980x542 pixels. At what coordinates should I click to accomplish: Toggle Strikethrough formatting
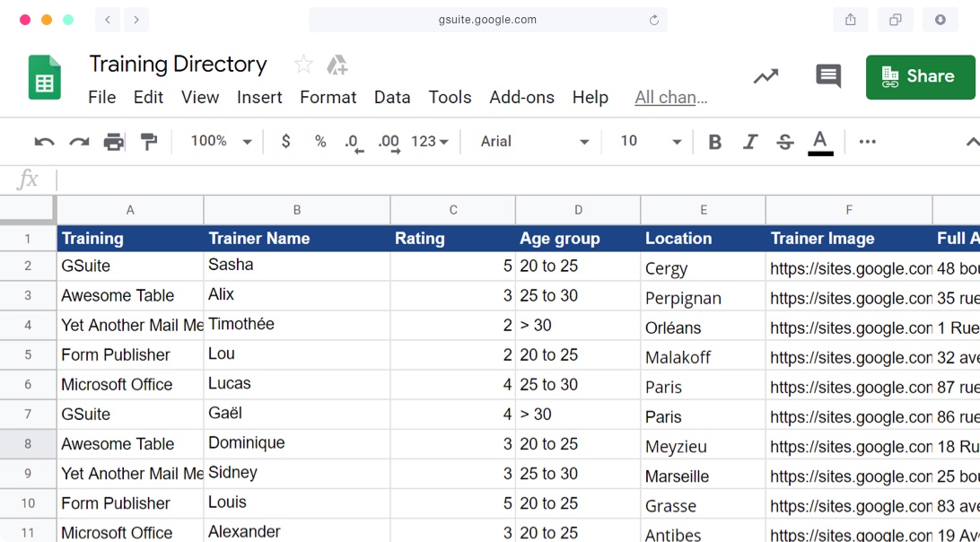point(785,142)
